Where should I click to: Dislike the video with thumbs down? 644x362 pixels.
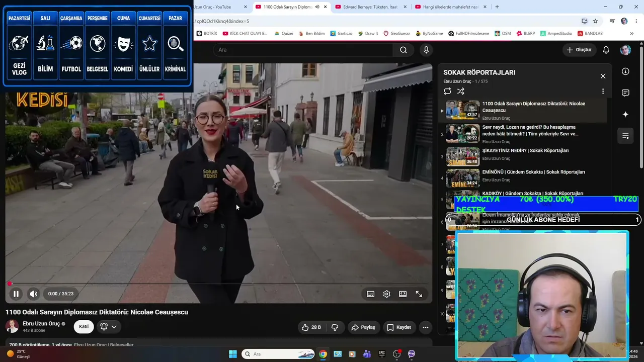click(x=335, y=327)
